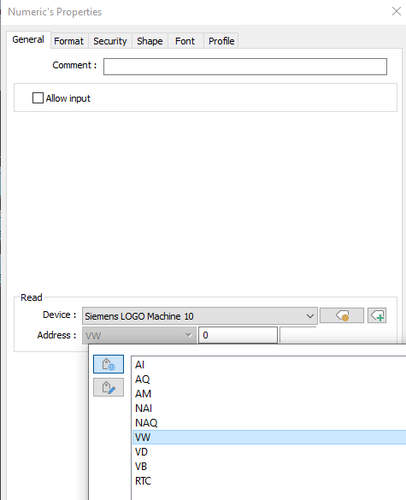The width and height of the screenshot is (406, 500).
Task: Go to the Shape tab
Action: coord(150,41)
